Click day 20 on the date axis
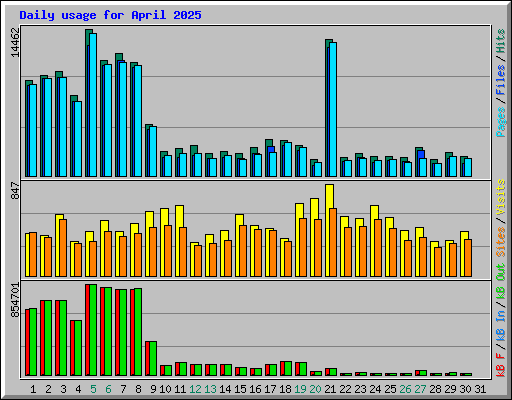The height and width of the screenshot is (400, 512). pyautogui.click(x=315, y=389)
